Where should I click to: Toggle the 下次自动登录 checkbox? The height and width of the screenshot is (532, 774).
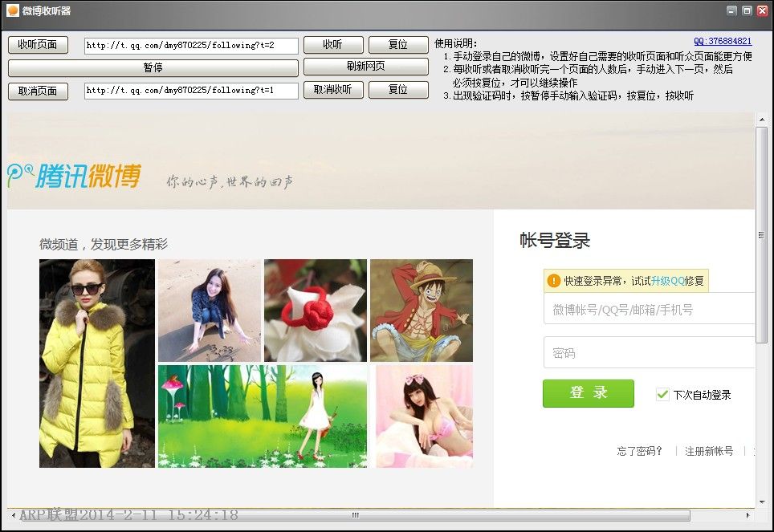tap(662, 394)
